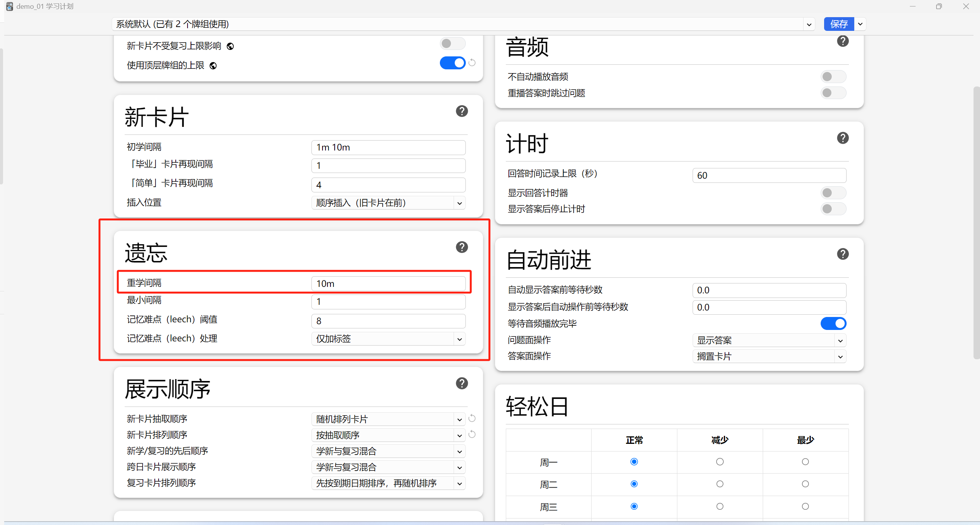Click the right vertical scrollbar
This screenshot has width=980, height=525.
pos(976,223)
